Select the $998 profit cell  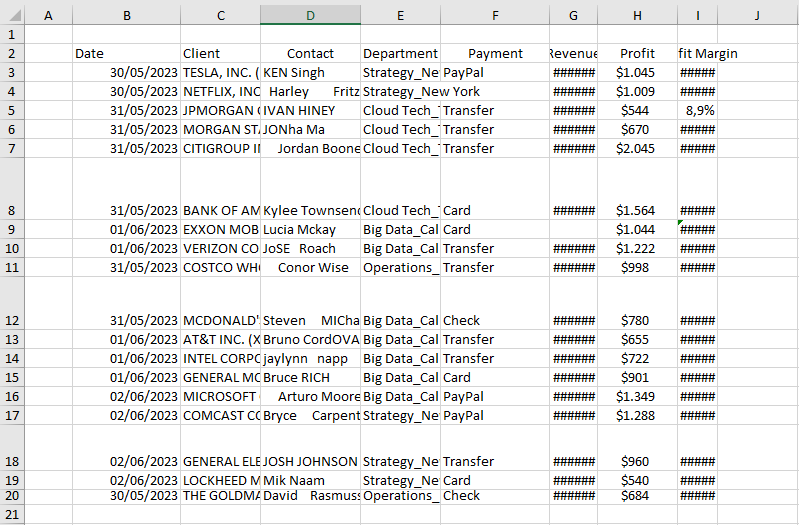[637, 267]
